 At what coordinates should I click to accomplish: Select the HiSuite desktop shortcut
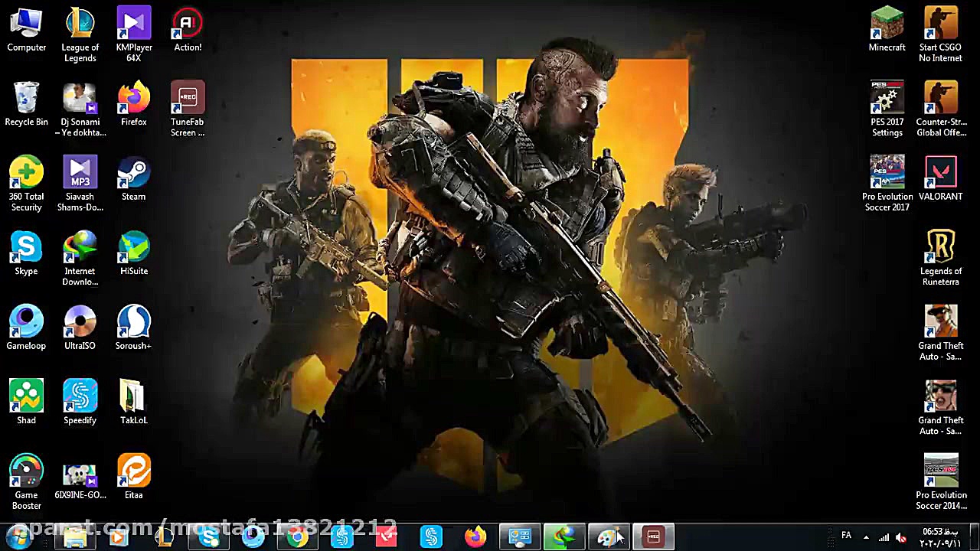134,253
